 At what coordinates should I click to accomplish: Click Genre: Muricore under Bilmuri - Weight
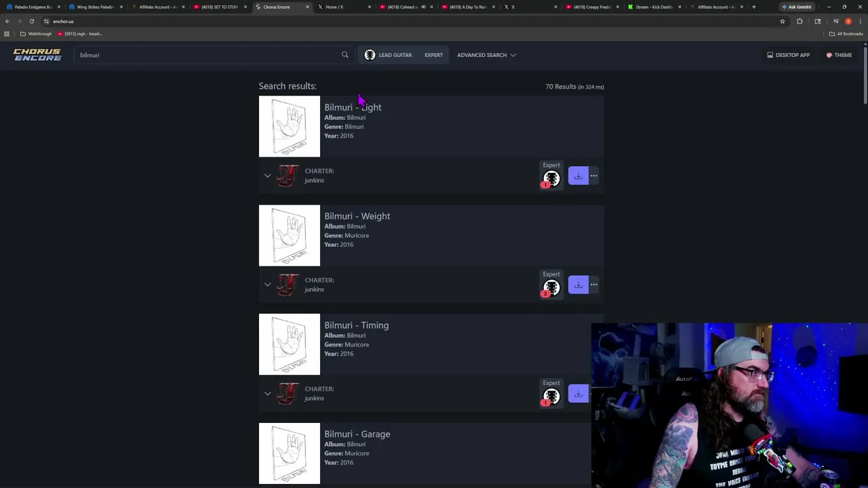[x=347, y=235]
